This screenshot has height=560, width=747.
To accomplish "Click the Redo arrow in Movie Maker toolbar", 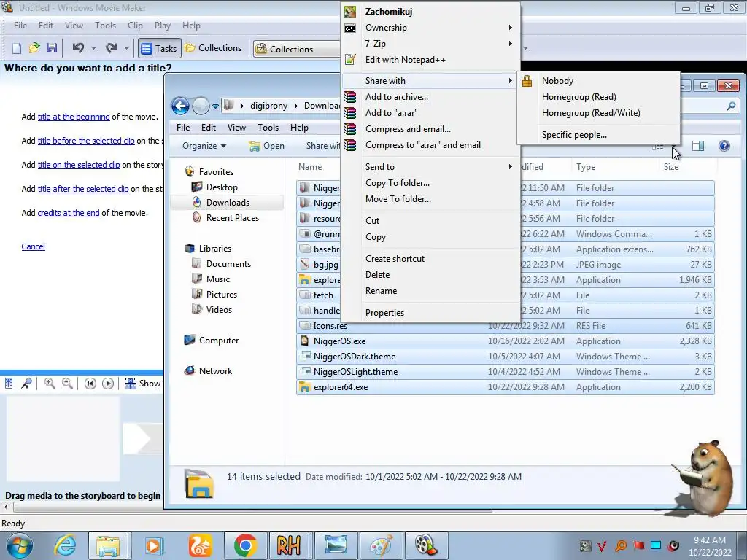I will click(x=112, y=47).
